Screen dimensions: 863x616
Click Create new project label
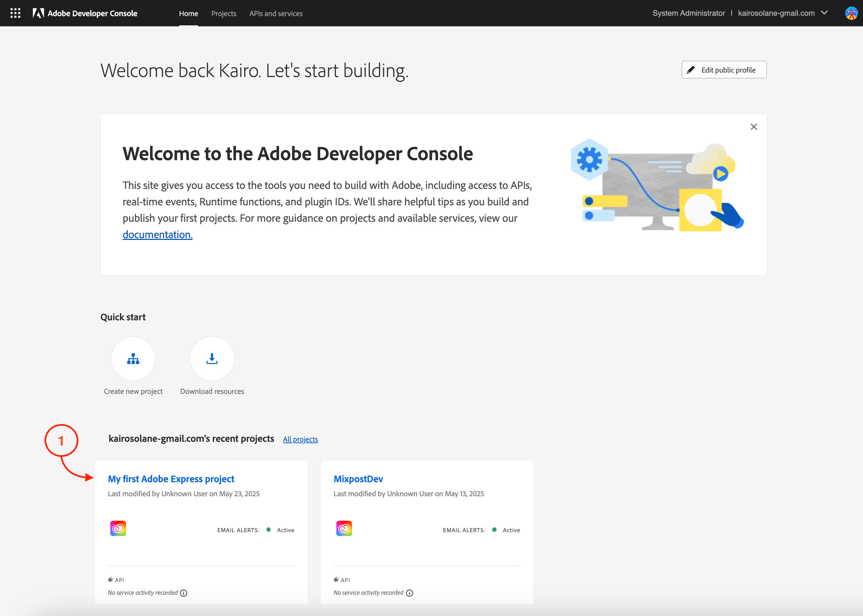coord(133,392)
